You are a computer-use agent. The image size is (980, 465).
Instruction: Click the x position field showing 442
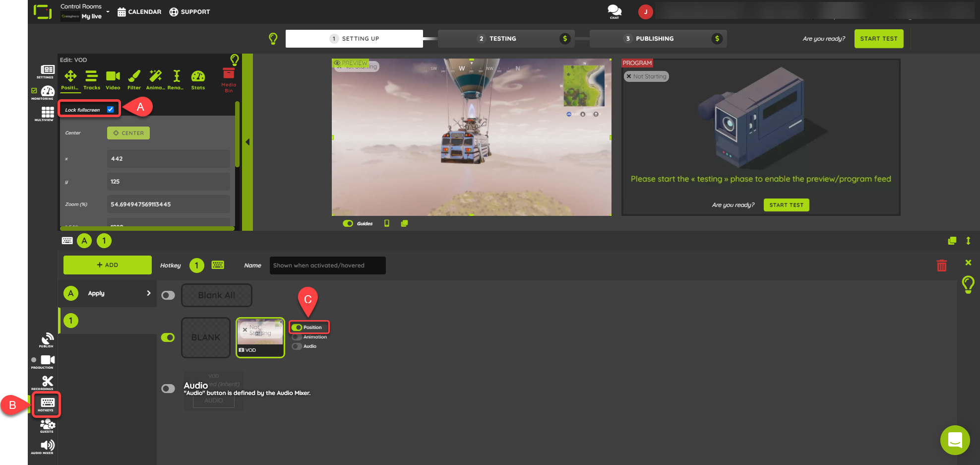click(169, 159)
